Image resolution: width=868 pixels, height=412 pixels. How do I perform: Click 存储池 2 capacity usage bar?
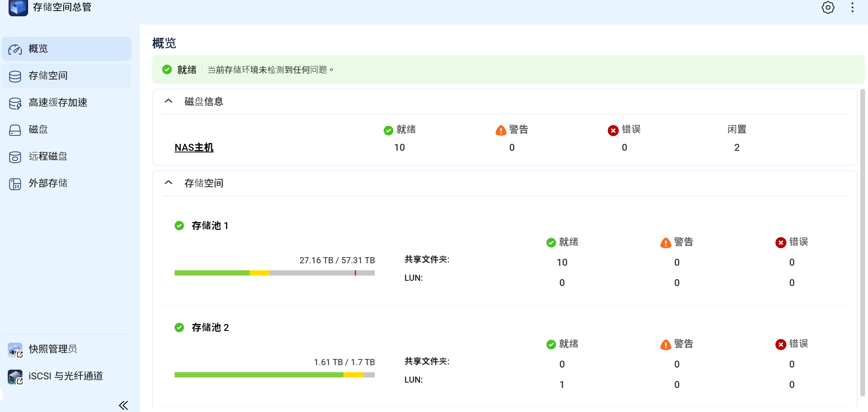click(274, 375)
